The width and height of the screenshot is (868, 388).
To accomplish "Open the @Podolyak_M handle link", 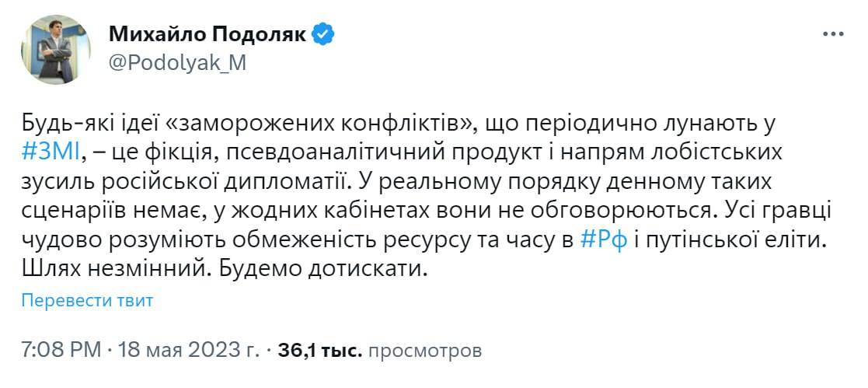I will coord(177,64).
